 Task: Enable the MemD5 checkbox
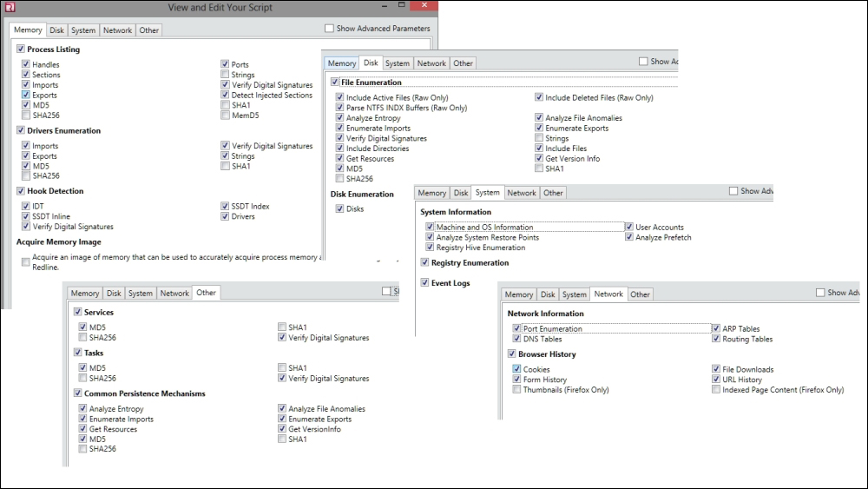[x=225, y=116]
